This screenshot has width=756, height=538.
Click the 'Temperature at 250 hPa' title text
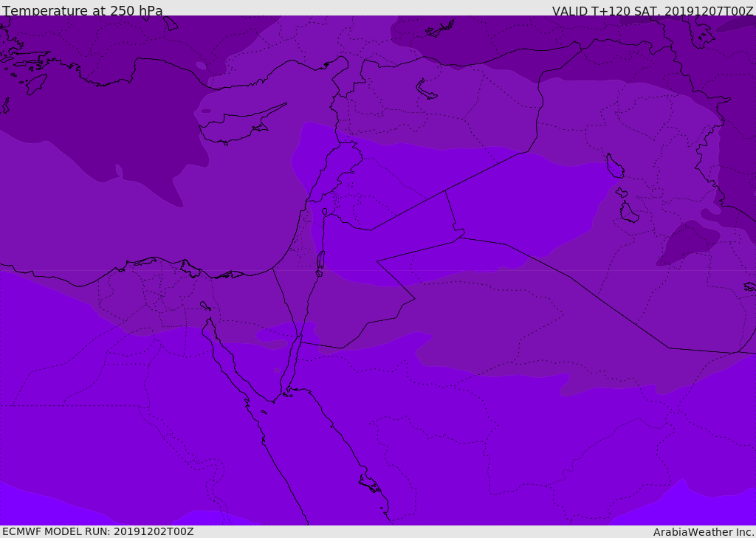[83, 10]
